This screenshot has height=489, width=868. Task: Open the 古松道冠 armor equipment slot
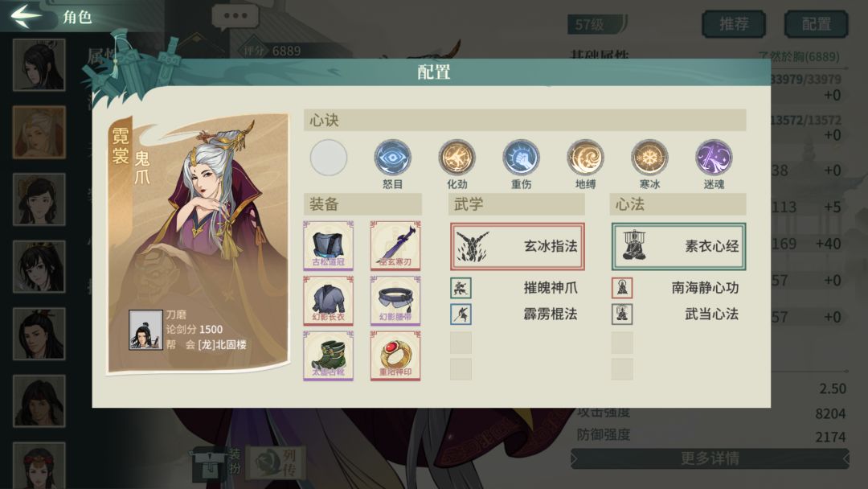328,245
